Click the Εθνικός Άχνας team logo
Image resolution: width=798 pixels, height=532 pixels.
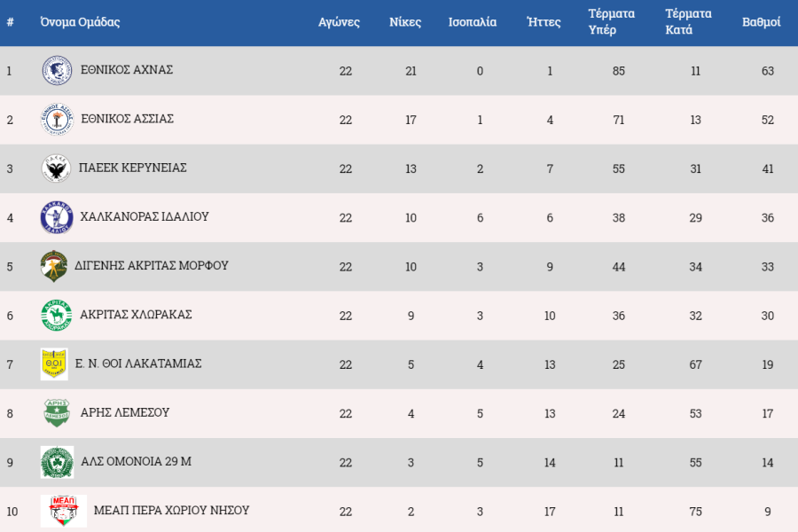56,71
